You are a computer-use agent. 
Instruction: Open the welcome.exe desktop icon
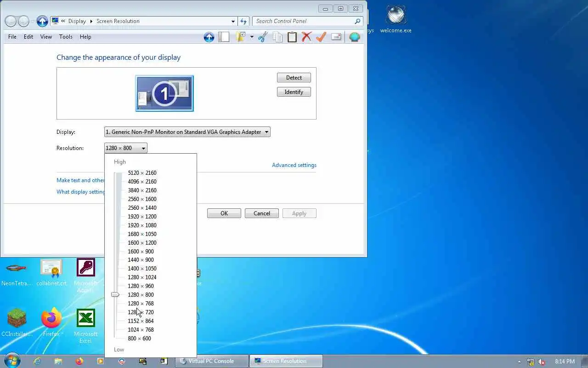(396, 20)
